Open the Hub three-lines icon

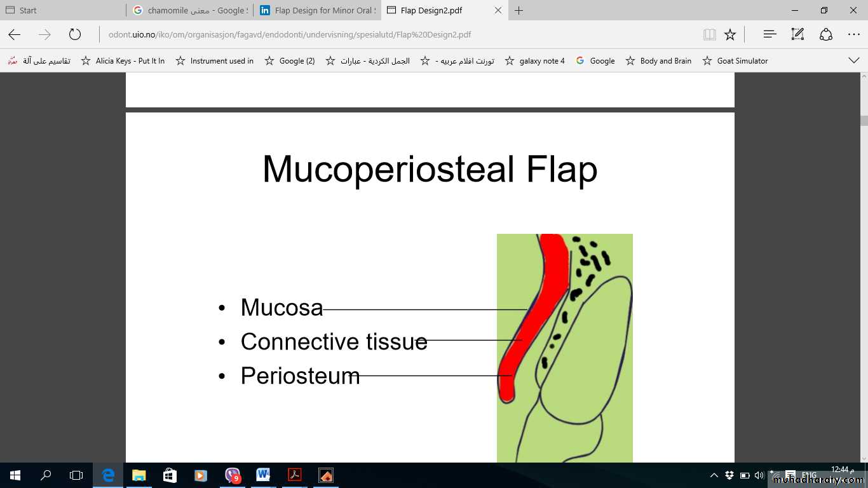point(770,35)
